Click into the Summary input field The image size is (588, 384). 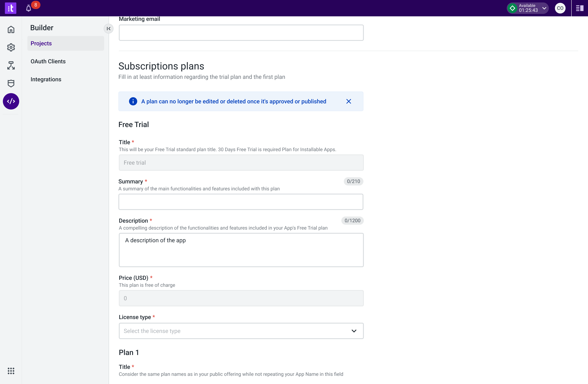tap(241, 202)
